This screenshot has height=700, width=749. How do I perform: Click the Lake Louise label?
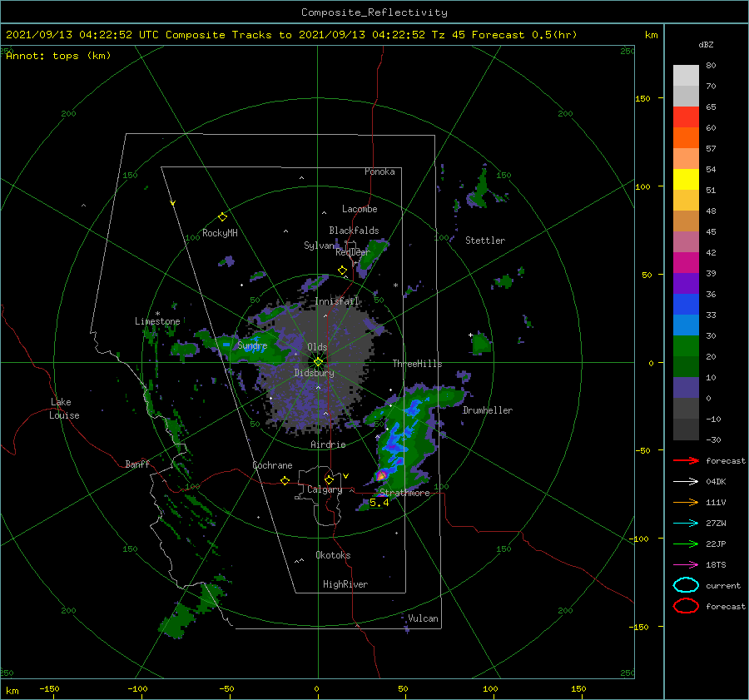(x=64, y=409)
